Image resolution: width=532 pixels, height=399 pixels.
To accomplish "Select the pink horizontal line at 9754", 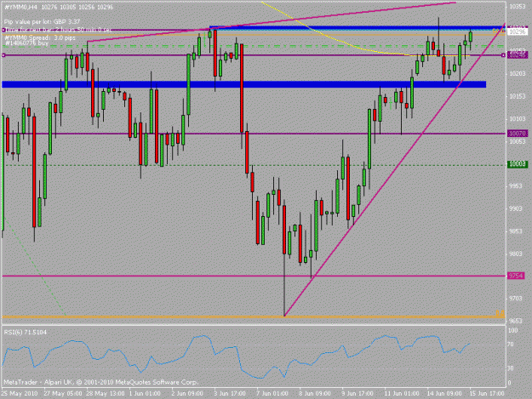I will tap(255, 276).
